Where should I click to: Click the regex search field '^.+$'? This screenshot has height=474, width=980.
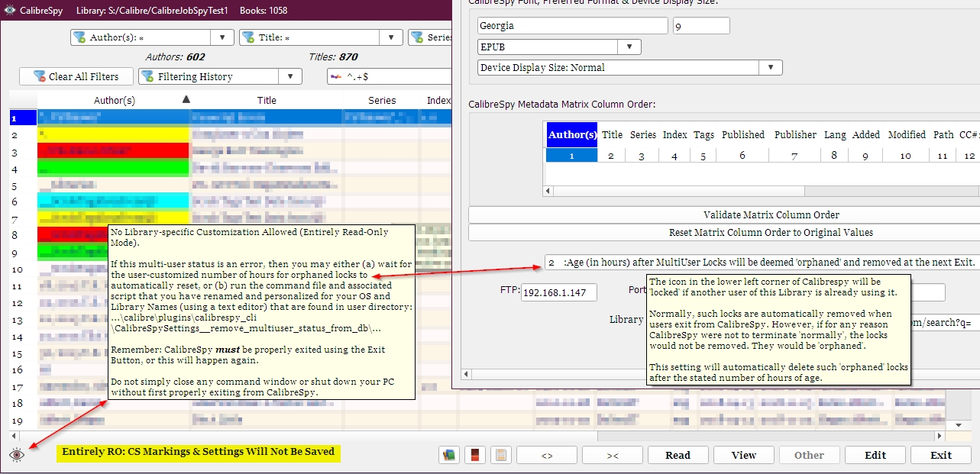click(390, 76)
